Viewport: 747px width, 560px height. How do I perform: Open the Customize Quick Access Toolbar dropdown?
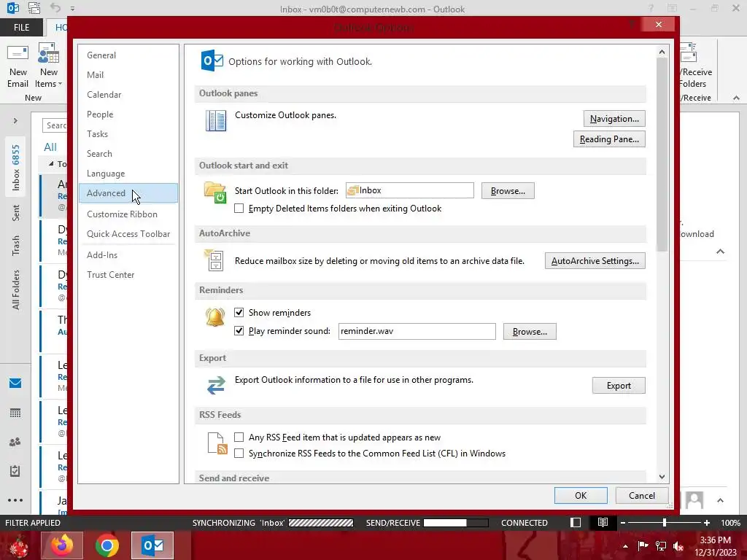click(x=72, y=9)
